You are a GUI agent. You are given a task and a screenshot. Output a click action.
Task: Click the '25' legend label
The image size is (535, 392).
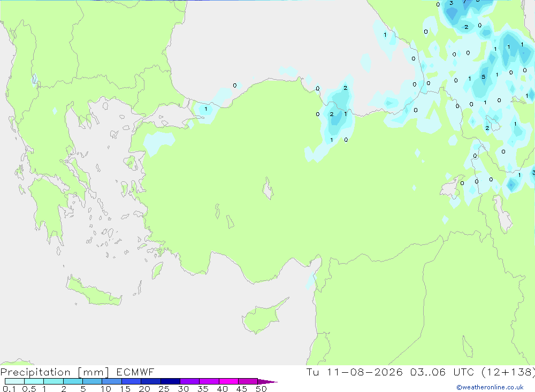[x=164, y=389]
